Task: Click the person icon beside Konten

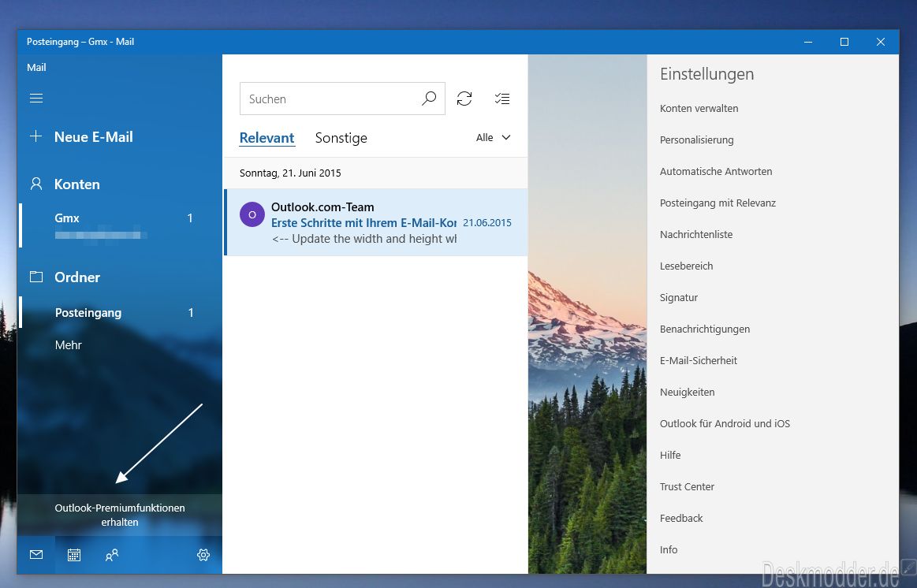Action: (x=36, y=184)
